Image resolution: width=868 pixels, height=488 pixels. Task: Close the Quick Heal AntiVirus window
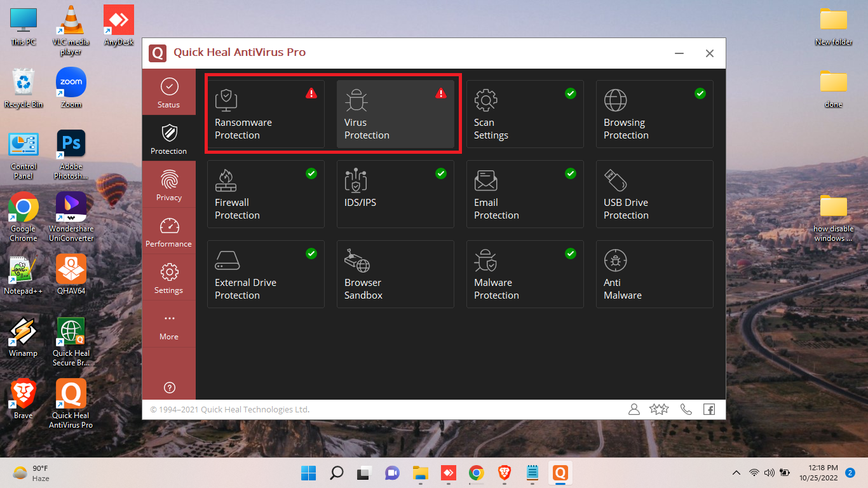[710, 53]
